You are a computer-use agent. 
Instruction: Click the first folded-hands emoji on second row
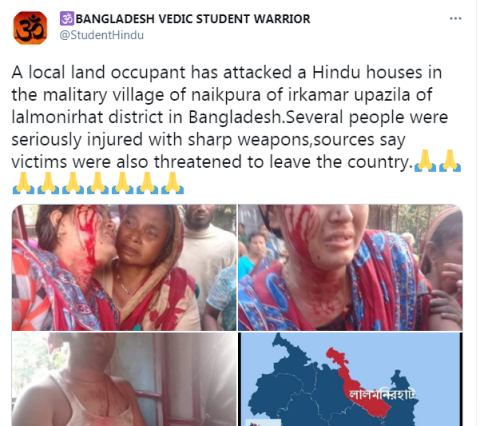pyautogui.click(x=23, y=183)
